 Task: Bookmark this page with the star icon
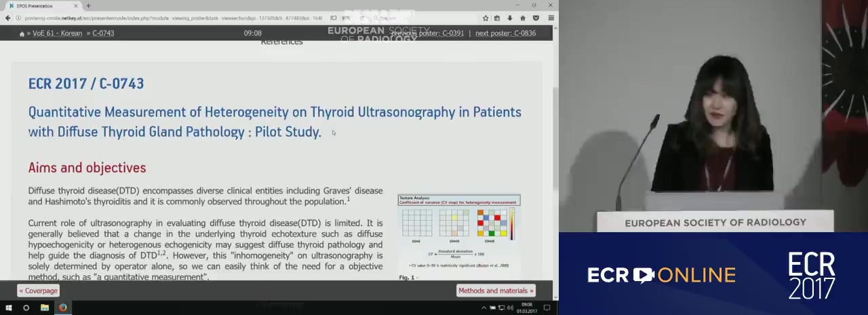(x=486, y=18)
